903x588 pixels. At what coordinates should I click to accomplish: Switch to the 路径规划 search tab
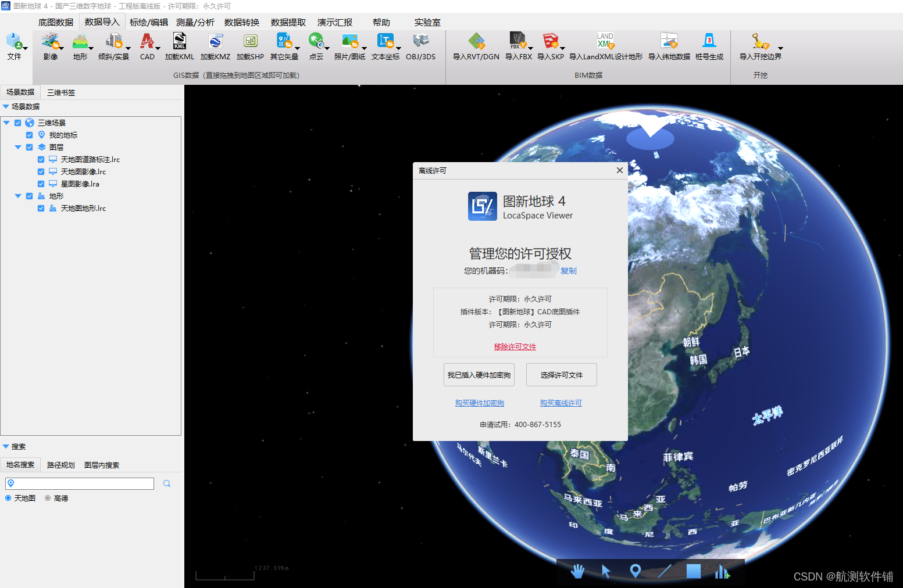(x=61, y=465)
